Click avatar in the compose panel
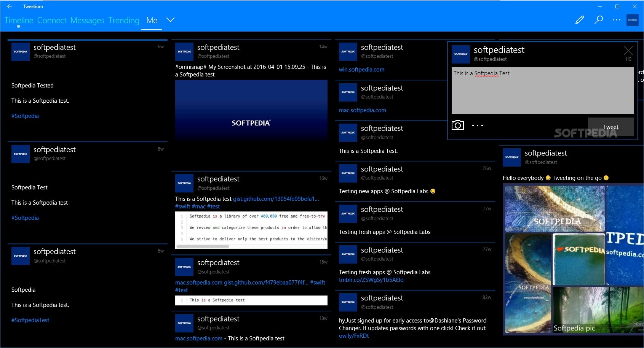 click(461, 54)
